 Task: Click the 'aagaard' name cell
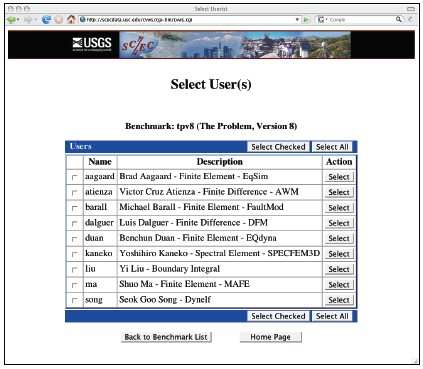100,176
